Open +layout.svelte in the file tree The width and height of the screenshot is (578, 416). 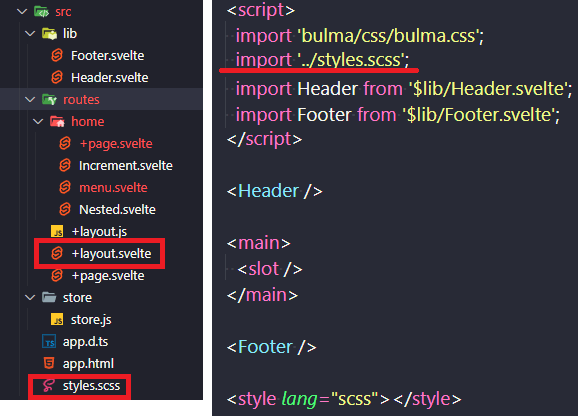(111, 254)
